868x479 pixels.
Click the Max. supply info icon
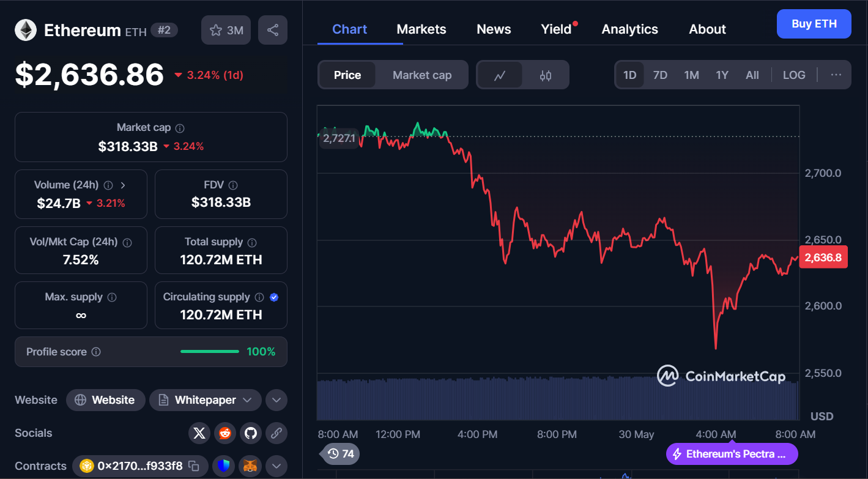(x=112, y=297)
